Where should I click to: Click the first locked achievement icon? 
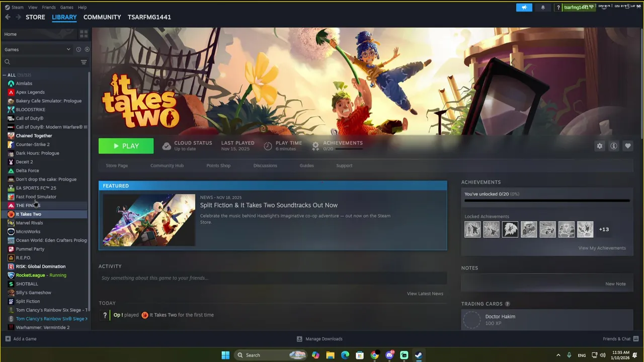(x=472, y=229)
